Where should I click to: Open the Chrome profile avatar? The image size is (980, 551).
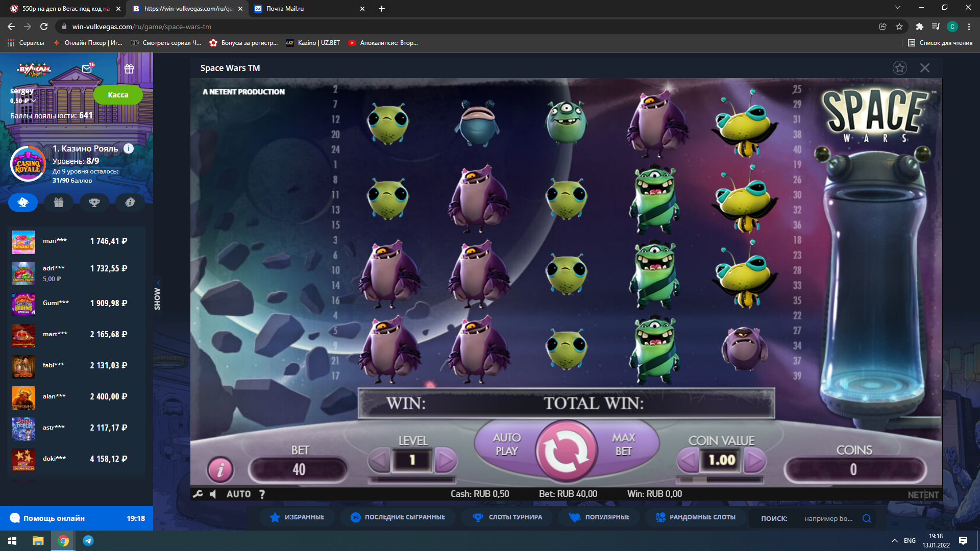click(952, 27)
